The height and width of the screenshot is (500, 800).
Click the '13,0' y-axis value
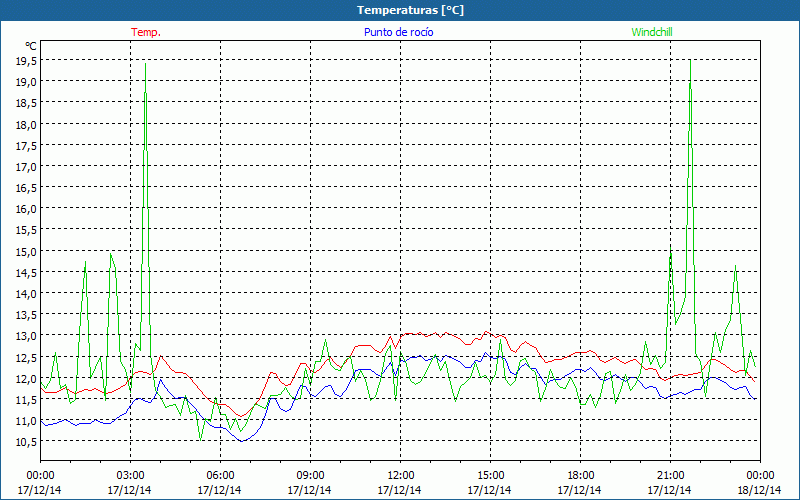(x=27, y=336)
